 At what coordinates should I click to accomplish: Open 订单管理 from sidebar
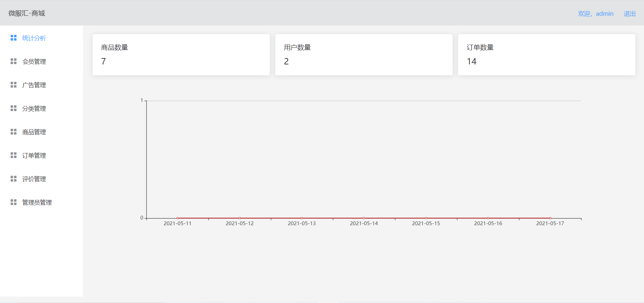pos(42,155)
